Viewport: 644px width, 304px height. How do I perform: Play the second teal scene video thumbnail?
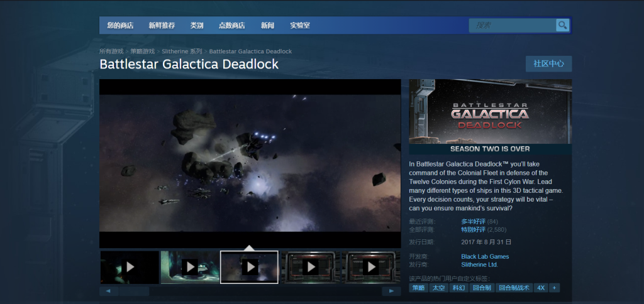pyautogui.click(x=190, y=267)
